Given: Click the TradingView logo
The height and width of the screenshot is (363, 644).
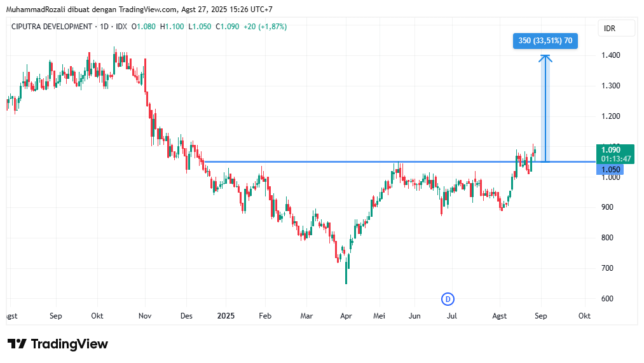Looking at the screenshot, I should tap(58, 344).
